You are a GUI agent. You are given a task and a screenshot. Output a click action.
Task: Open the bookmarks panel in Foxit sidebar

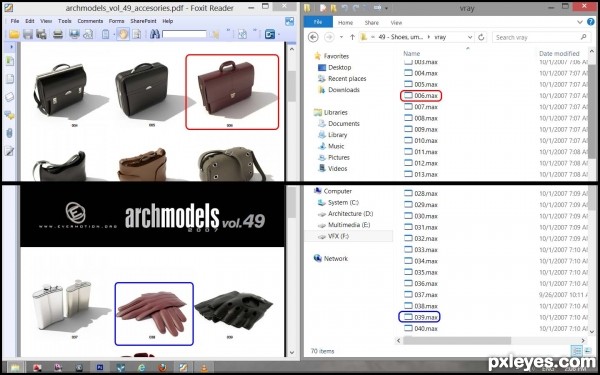click(10, 61)
